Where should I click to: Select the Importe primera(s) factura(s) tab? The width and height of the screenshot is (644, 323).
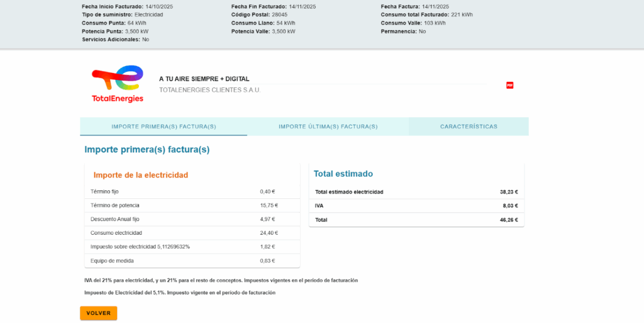click(164, 127)
